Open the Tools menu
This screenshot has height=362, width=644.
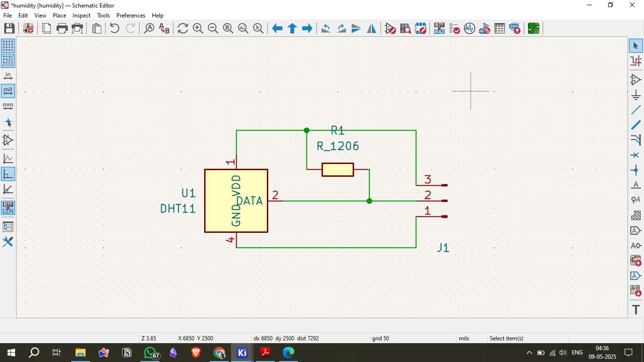(103, 16)
